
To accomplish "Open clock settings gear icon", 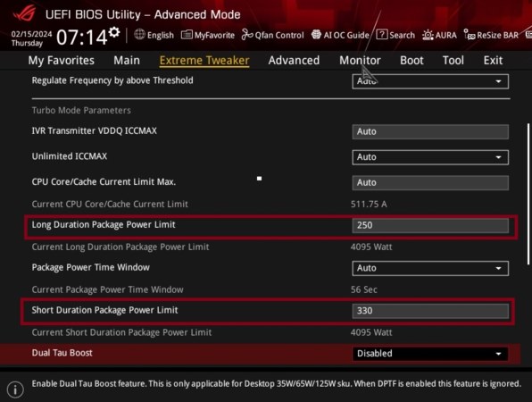I will (x=114, y=32).
